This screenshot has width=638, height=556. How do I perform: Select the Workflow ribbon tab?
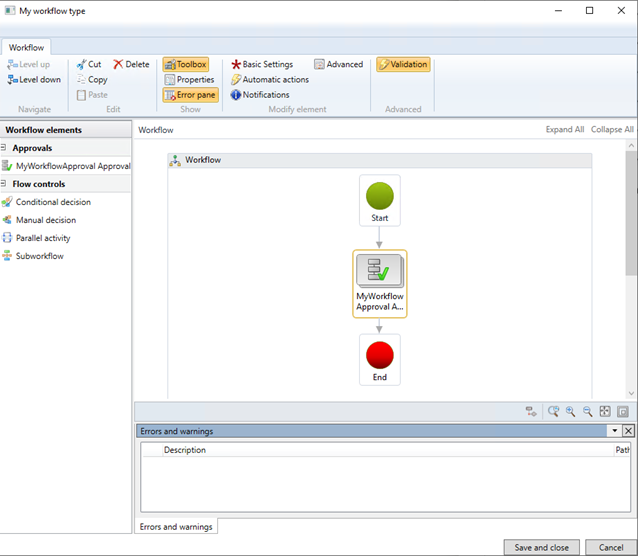[x=26, y=48]
